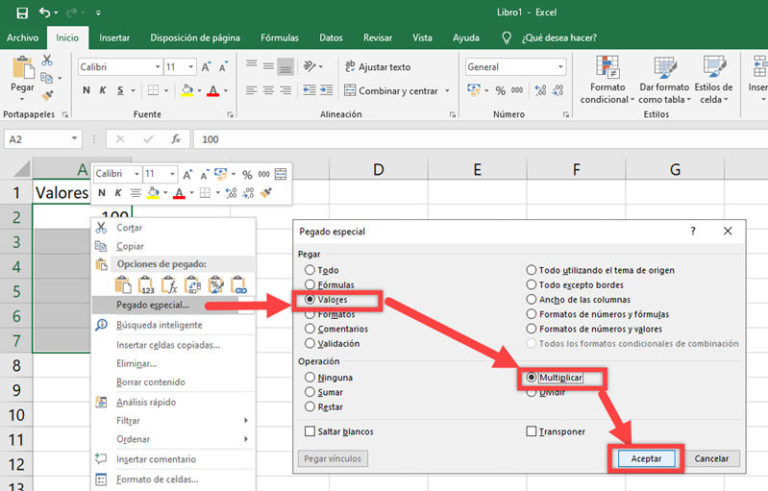This screenshot has height=491, width=768.
Task: Click paste link chain icon
Action: (x=239, y=285)
